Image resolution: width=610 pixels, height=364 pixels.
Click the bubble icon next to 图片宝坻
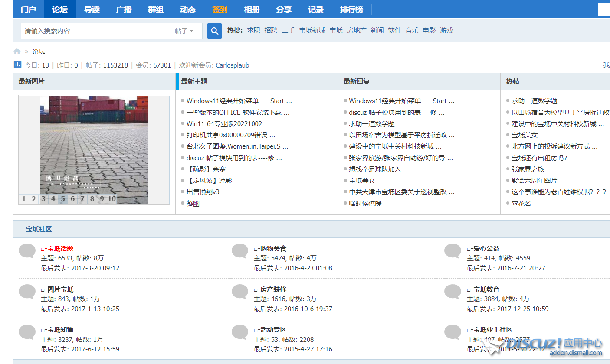click(27, 292)
